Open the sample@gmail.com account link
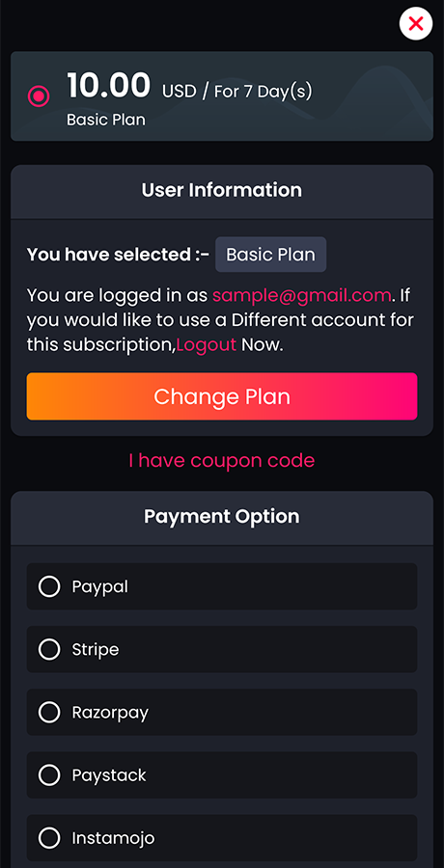 coord(301,295)
